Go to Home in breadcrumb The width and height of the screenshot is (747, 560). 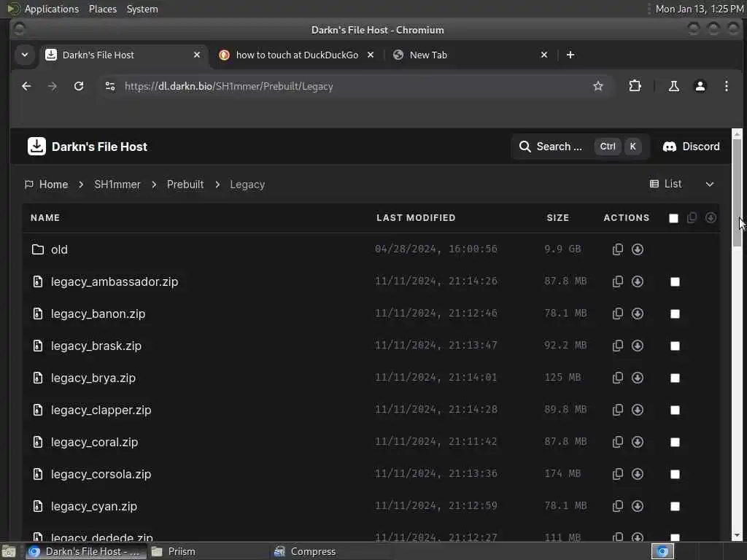pyautogui.click(x=47, y=184)
